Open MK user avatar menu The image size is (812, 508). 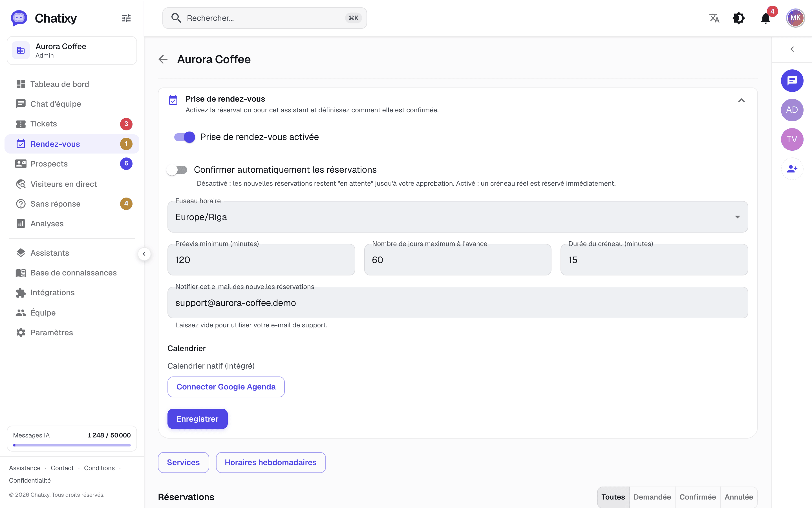tap(795, 18)
